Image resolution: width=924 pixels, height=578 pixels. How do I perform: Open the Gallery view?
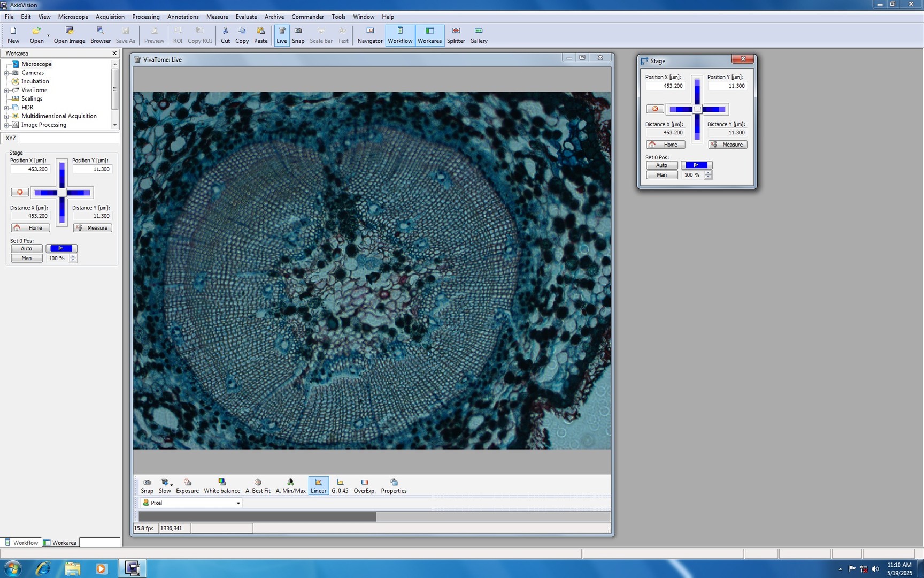tap(478, 35)
